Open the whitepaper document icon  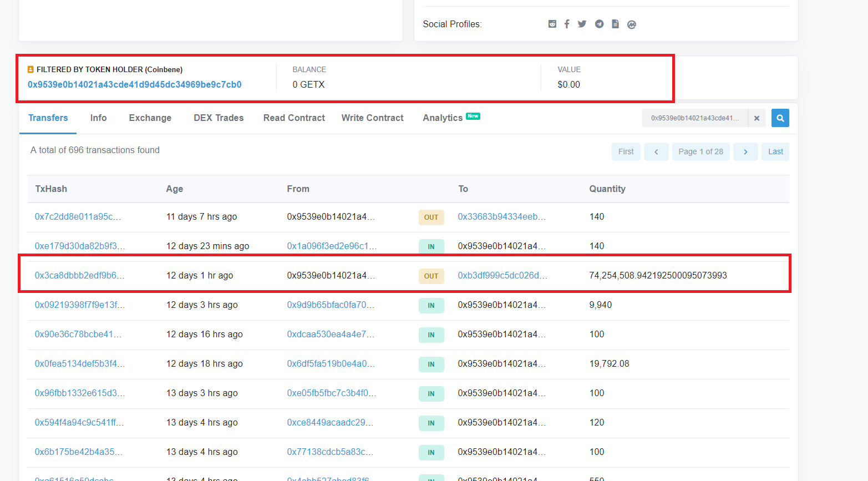click(615, 24)
